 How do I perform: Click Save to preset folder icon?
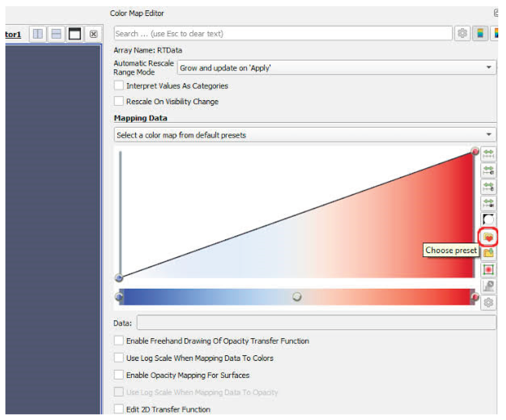[488, 253]
